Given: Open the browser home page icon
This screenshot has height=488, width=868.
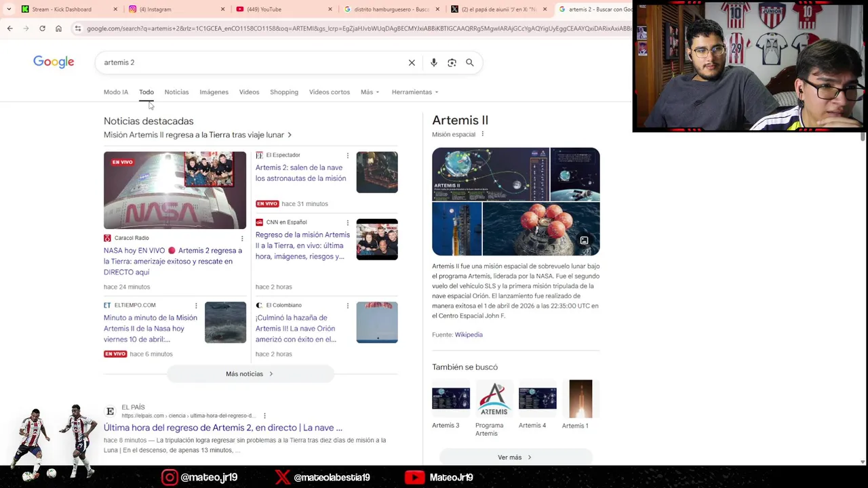Looking at the screenshot, I should 58,28.
